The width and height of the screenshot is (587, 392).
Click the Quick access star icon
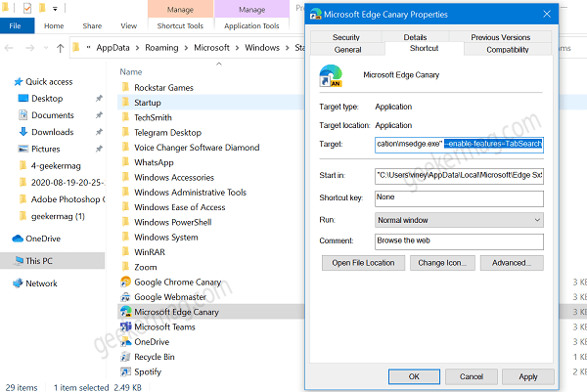click(x=18, y=81)
